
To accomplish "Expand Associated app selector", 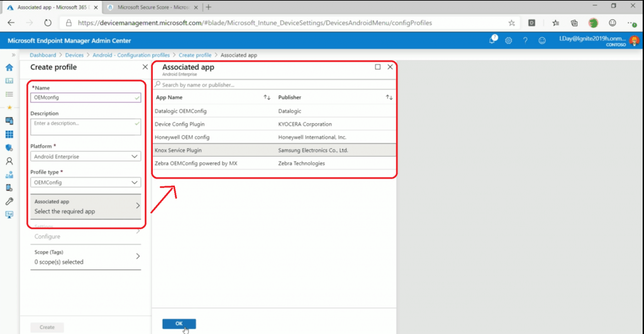I will pos(86,206).
